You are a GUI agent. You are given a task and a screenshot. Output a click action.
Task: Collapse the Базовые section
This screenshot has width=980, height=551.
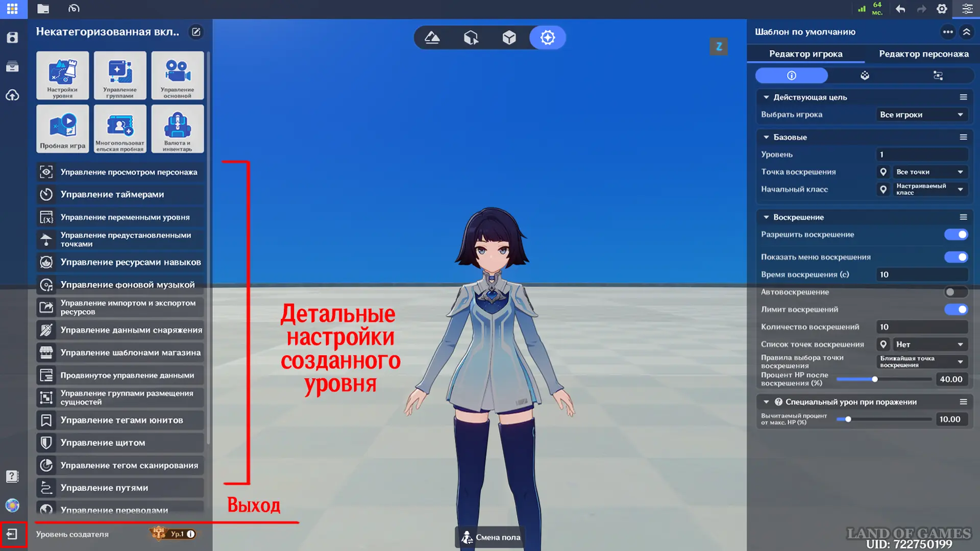tap(766, 137)
